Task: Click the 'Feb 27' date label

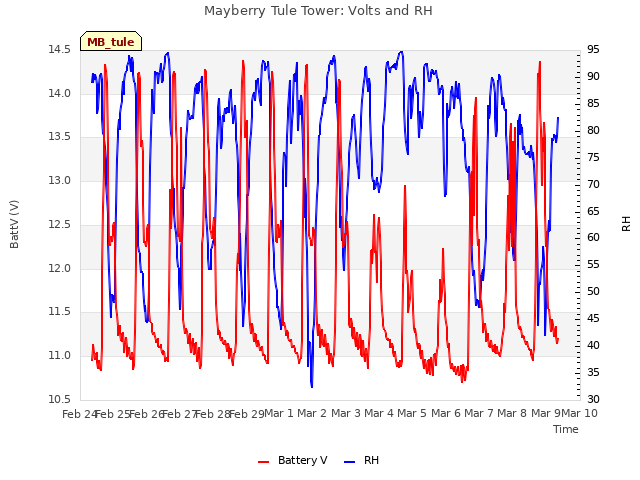Action: click(180, 414)
